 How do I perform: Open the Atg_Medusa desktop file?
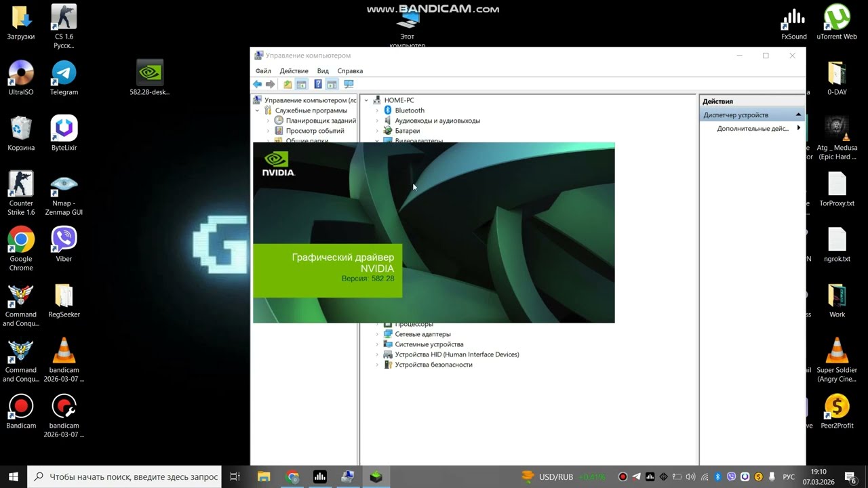click(837, 138)
